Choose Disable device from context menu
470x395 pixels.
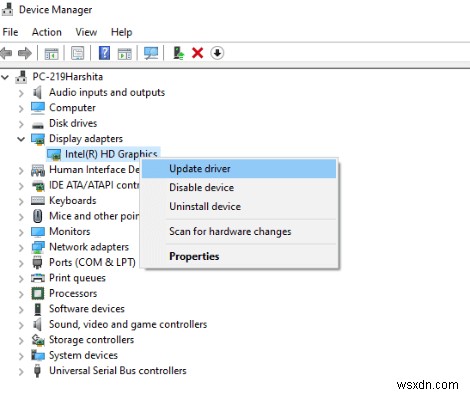239,187
